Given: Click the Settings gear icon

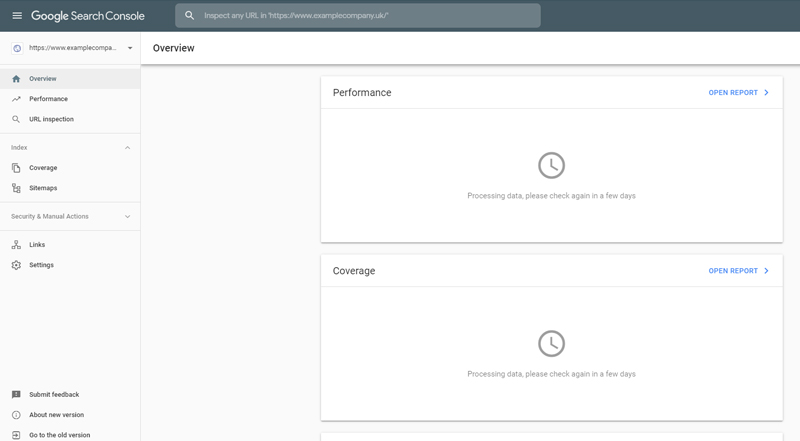Looking at the screenshot, I should [x=16, y=265].
